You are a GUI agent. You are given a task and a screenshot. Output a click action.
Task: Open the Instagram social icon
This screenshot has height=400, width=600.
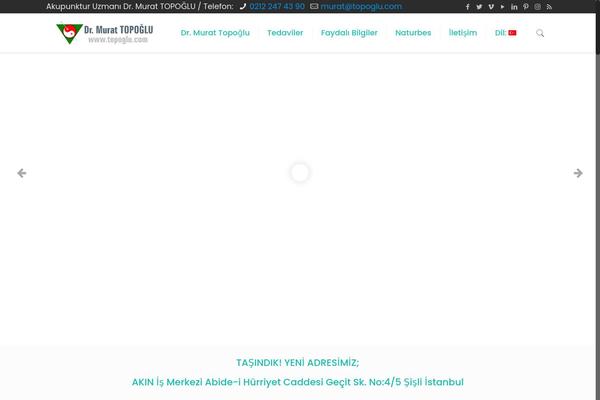[x=538, y=7]
